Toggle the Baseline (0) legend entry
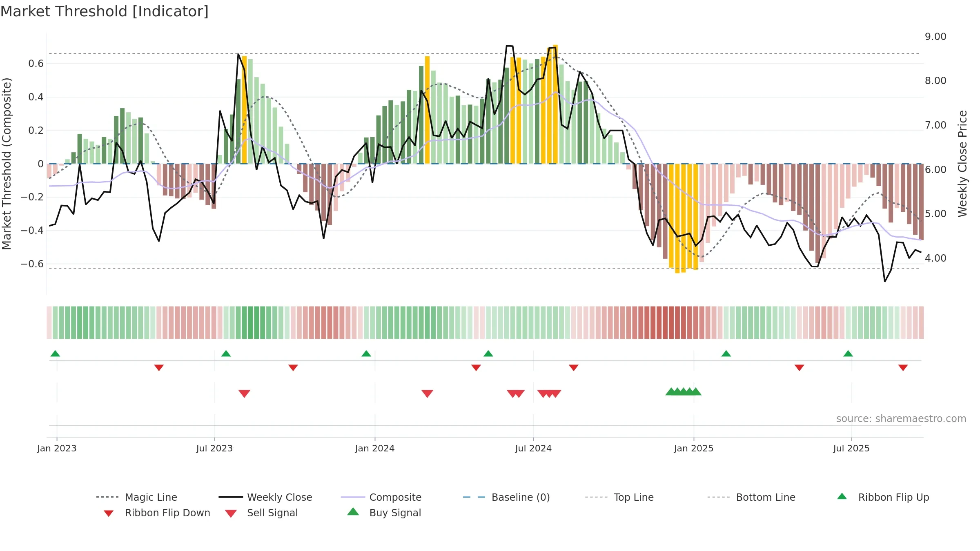Screen dimensions: 980x551 pos(506,497)
